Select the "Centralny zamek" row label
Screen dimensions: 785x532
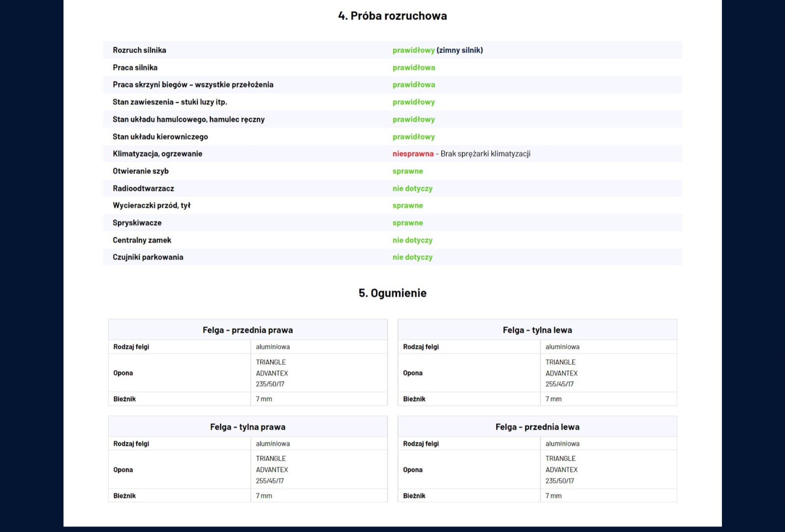coord(142,240)
